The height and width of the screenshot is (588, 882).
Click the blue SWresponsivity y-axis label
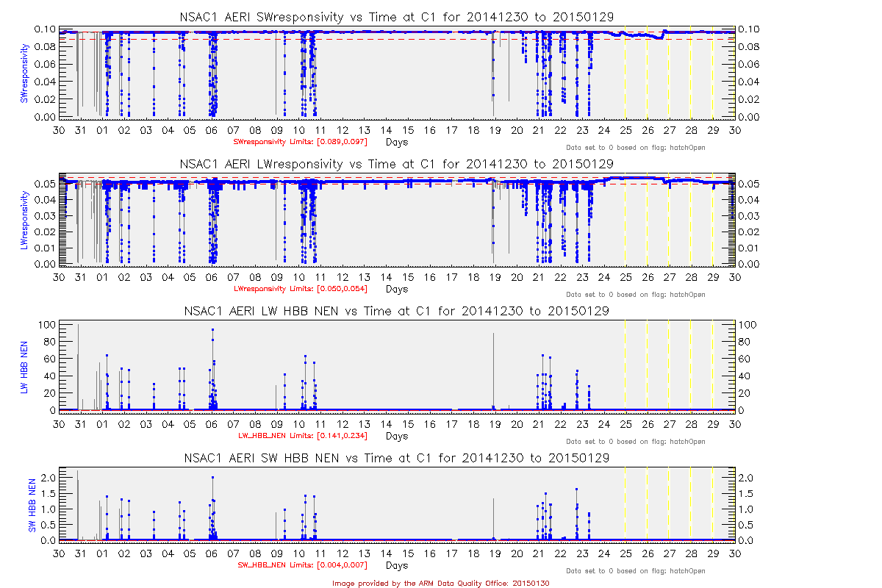24,73
